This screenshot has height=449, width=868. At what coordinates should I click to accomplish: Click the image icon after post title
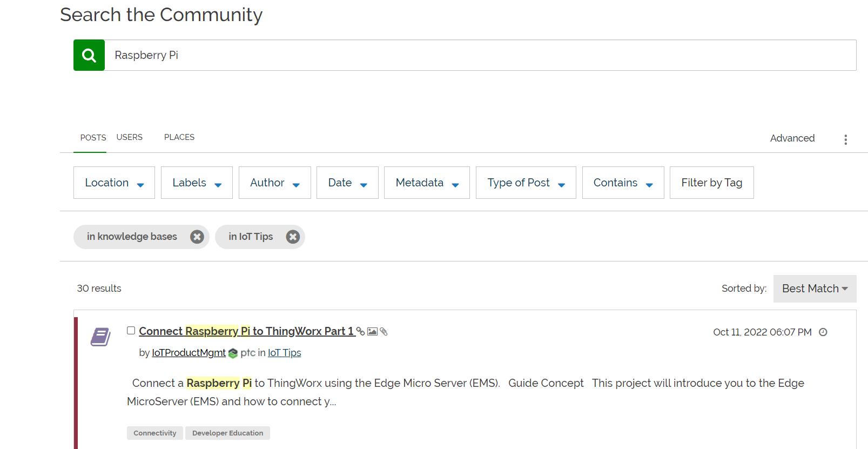[x=372, y=331]
